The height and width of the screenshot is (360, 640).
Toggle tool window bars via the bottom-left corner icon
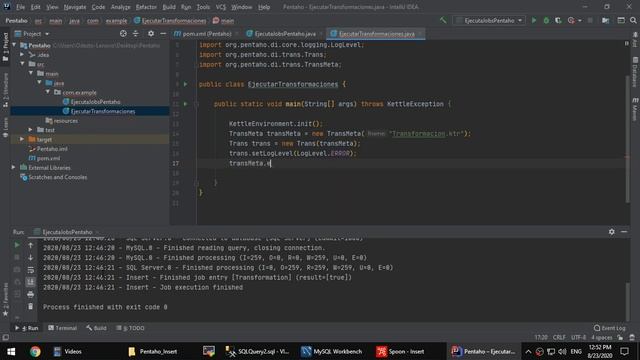tap(5, 338)
